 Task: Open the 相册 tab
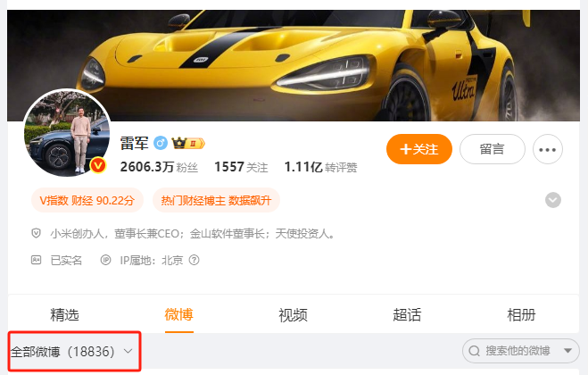point(521,314)
